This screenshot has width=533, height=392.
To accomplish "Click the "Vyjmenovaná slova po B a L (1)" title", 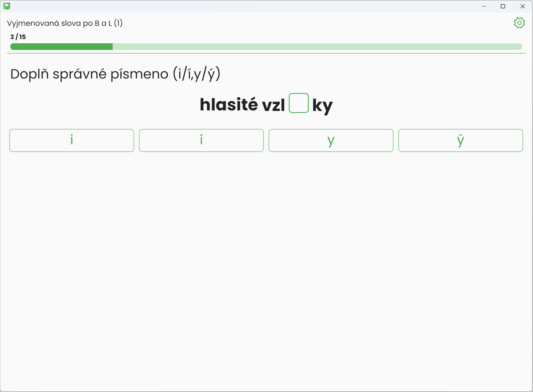I will (65, 23).
